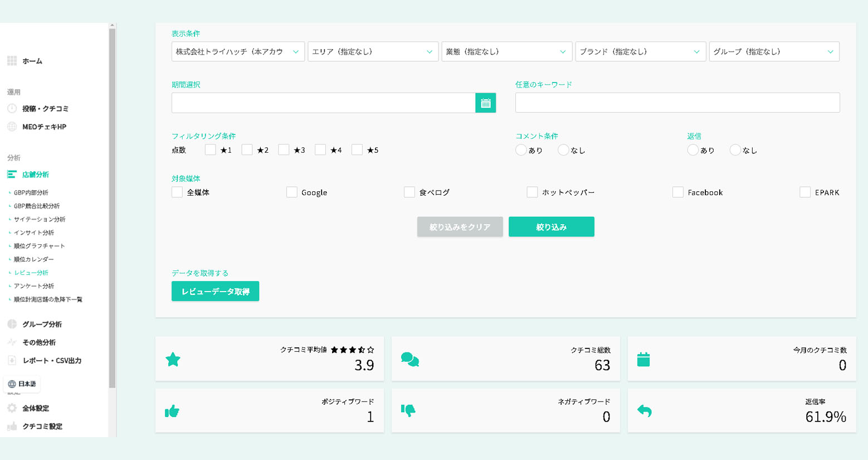The width and height of the screenshot is (868, 460).
Task: Click the thumbs-down icon on negative words card
Action: (x=408, y=411)
